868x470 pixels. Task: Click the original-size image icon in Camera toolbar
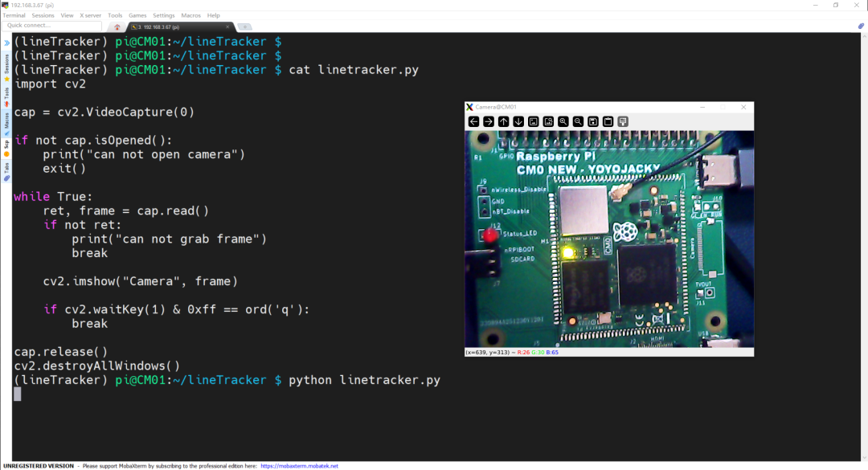click(533, 122)
